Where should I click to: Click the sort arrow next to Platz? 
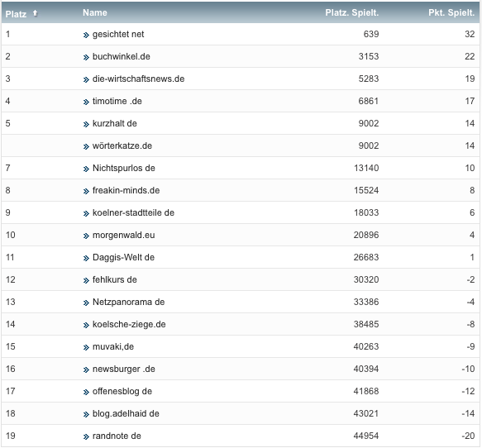point(35,13)
